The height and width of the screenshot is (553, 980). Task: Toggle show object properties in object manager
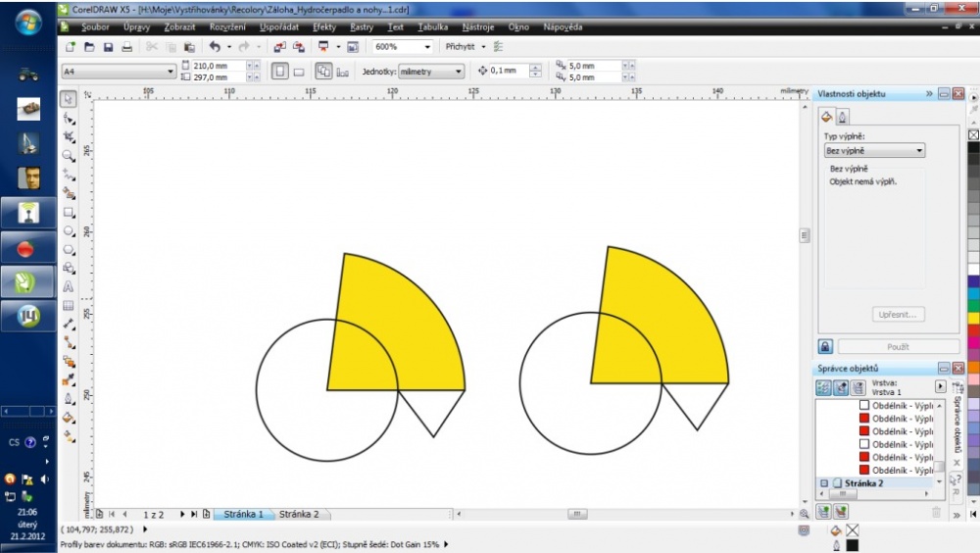[x=823, y=387]
